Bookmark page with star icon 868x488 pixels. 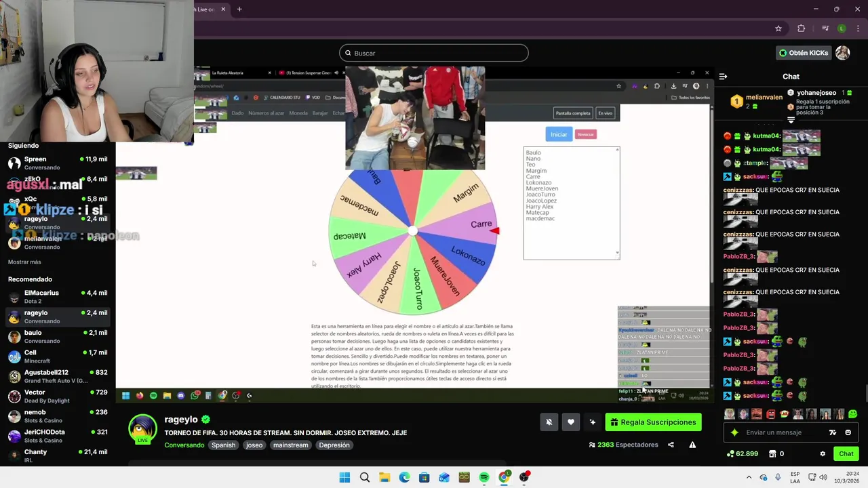pos(778,28)
